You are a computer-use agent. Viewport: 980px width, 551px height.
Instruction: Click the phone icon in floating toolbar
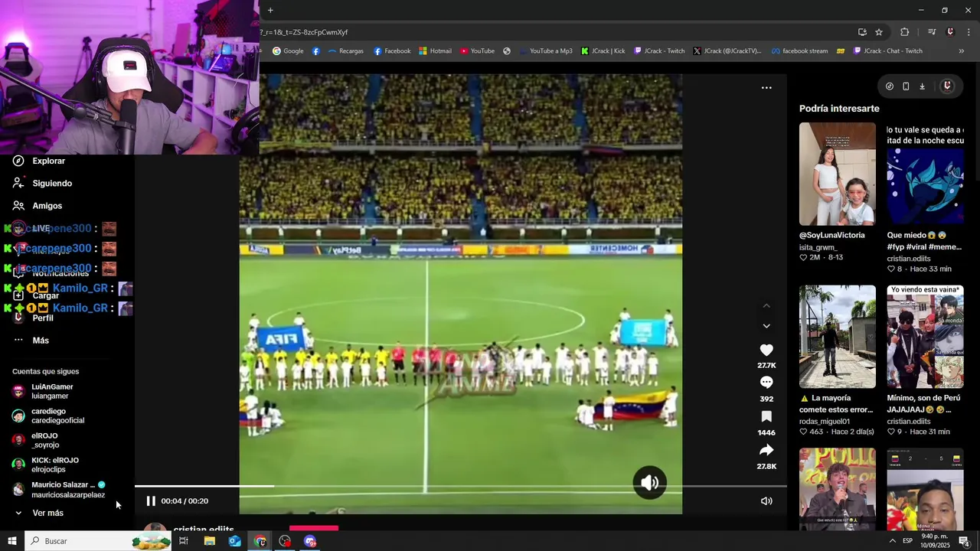click(906, 86)
